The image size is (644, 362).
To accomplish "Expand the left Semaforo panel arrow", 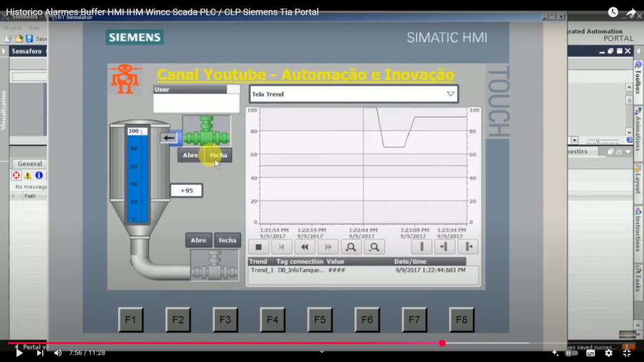I will [x=4, y=52].
